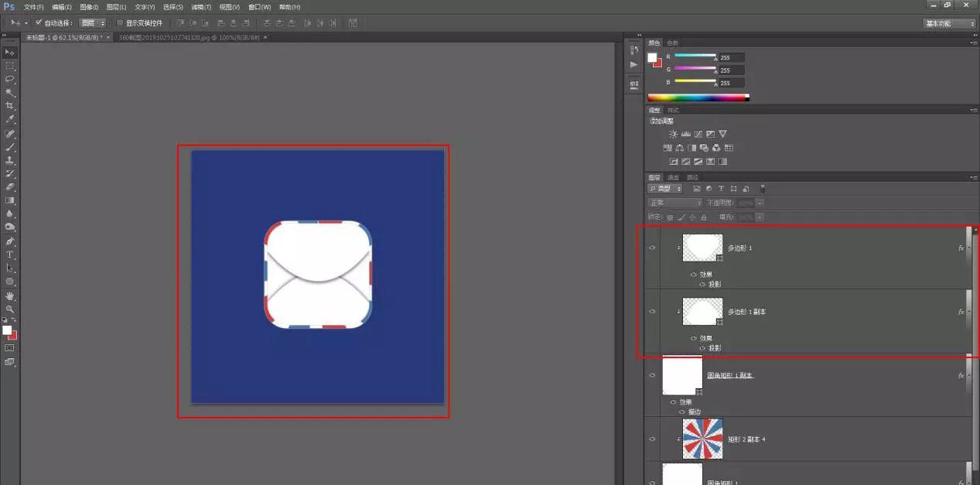Switch to the 色板 swatches tab

coord(672,43)
